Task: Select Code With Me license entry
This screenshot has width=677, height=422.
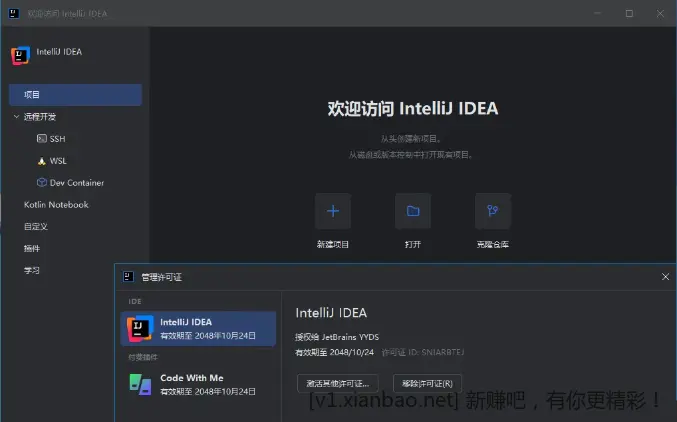Action: [x=198, y=384]
